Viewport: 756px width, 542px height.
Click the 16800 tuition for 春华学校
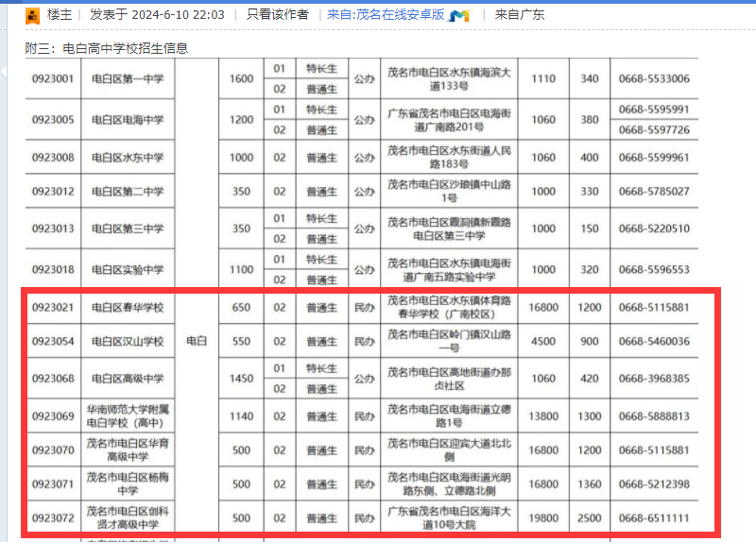point(543,308)
